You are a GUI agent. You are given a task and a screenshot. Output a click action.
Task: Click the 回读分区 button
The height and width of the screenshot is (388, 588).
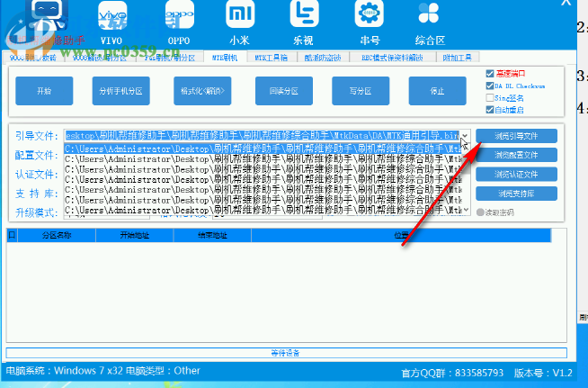coord(284,91)
